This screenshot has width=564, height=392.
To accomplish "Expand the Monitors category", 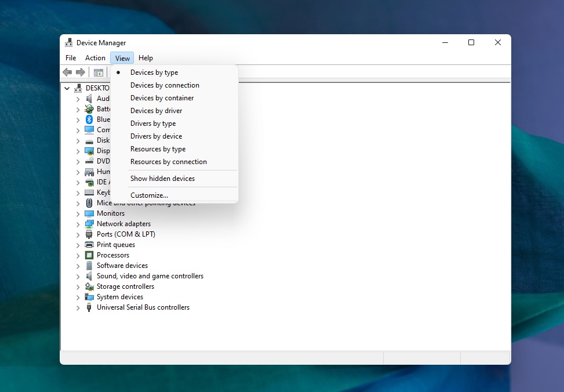I will click(x=78, y=213).
